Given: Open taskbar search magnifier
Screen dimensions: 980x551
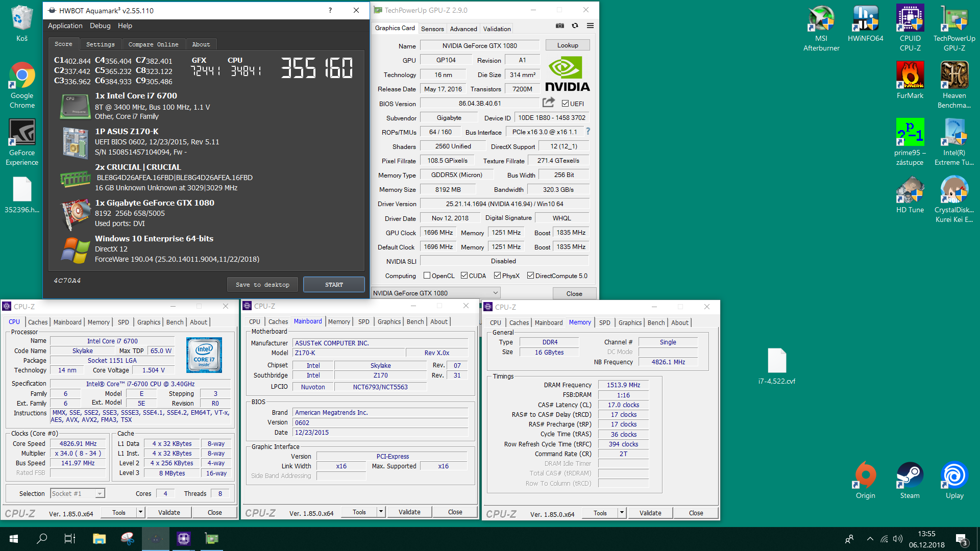Looking at the screenshot, I should coord(42,539).
